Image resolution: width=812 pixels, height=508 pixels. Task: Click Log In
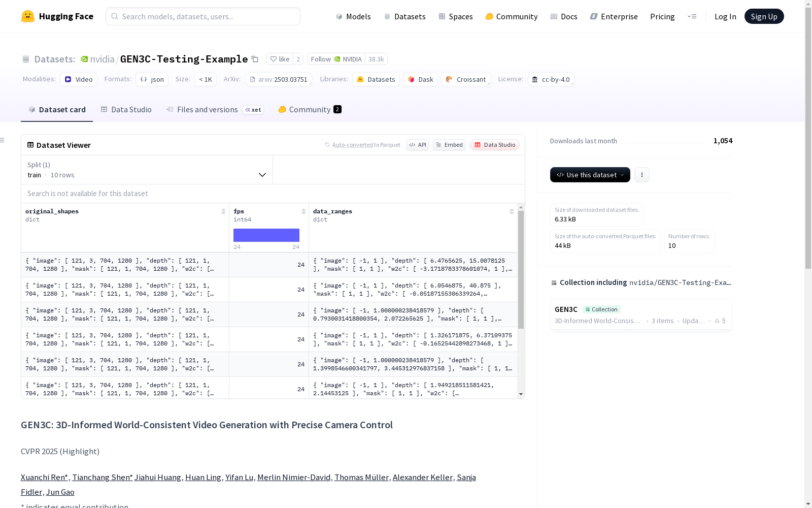pos(725,16)
